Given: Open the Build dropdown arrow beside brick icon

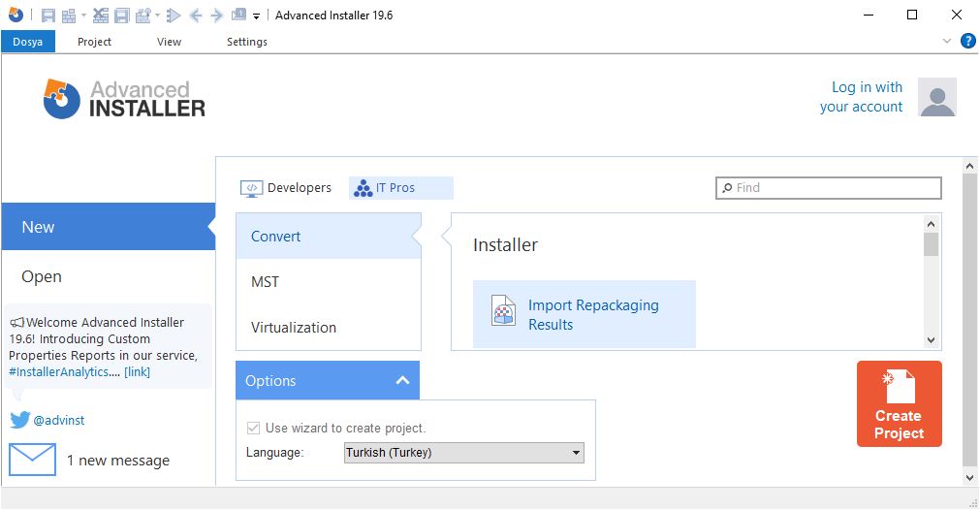Looking at the screenshot, I should pyautogui.click(x=83, y=16).
